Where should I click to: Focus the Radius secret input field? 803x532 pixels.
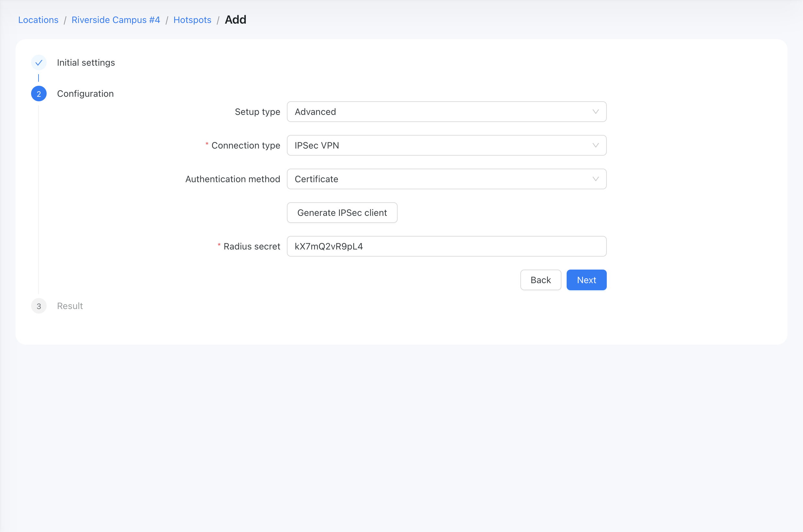[446, 246]
